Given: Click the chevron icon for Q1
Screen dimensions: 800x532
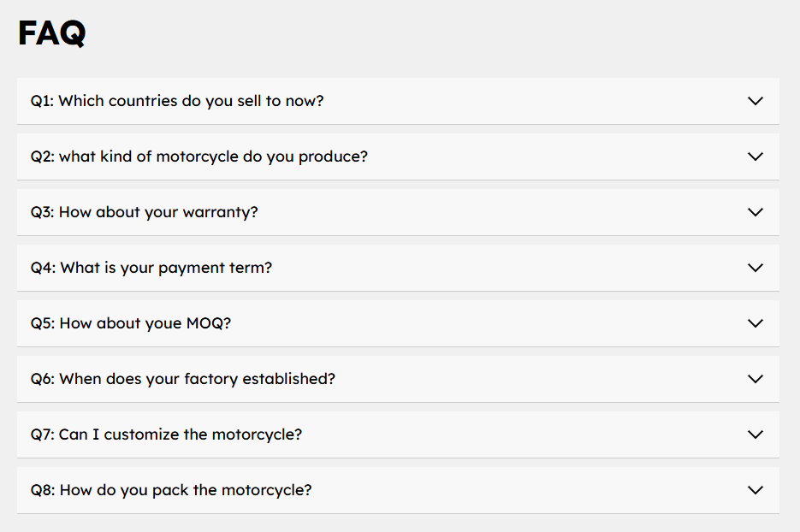Looking at the screenshot, I should point(755,101).
